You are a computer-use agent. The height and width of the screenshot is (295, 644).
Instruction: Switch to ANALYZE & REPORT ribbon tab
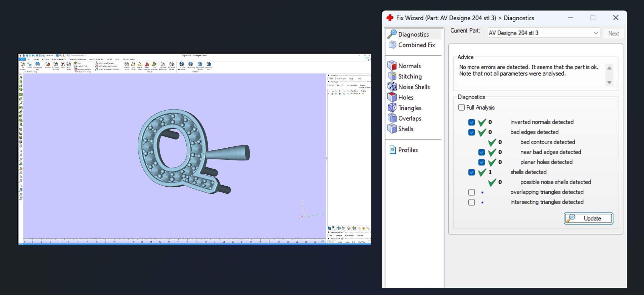click(x=96, y=59)
